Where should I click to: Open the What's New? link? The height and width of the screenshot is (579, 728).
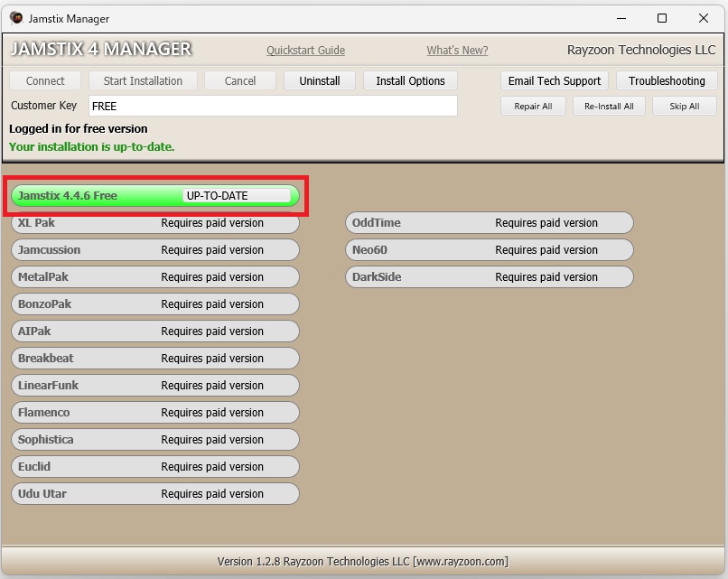(457, 51)
